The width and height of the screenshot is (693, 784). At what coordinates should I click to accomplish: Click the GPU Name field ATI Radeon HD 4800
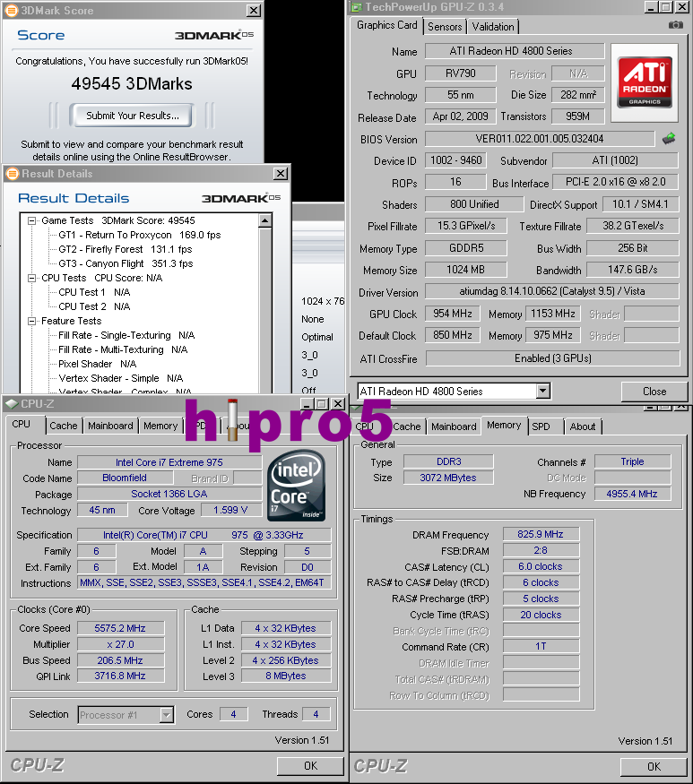pos(515,51)
